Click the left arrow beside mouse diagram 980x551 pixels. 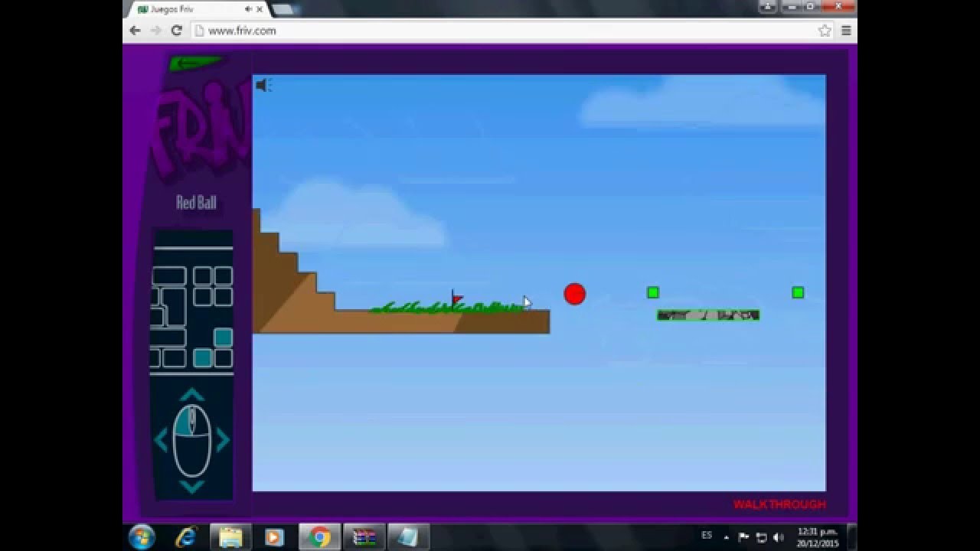pos(161,440)
